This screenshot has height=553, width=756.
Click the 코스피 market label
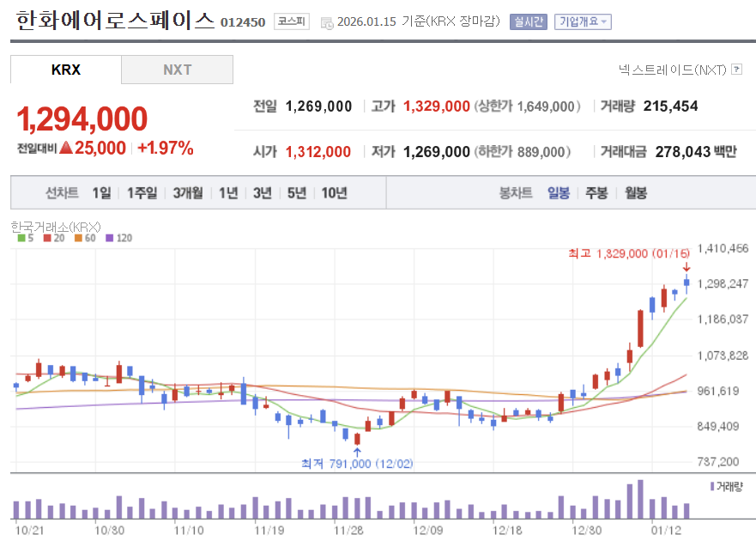pos(292,21)
